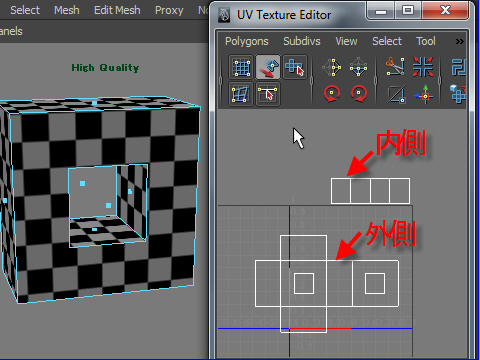Open the Tool menu in UV editor

[x=426, y=41]
